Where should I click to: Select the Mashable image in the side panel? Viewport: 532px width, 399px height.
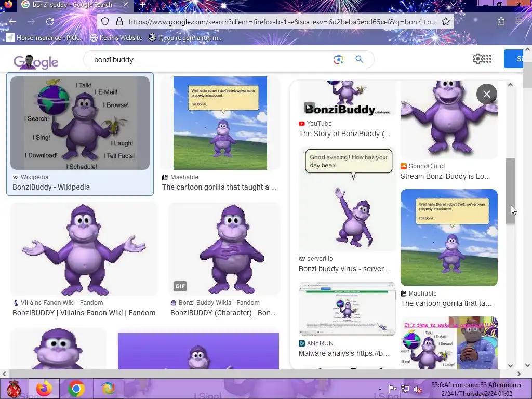click(449, 237)
